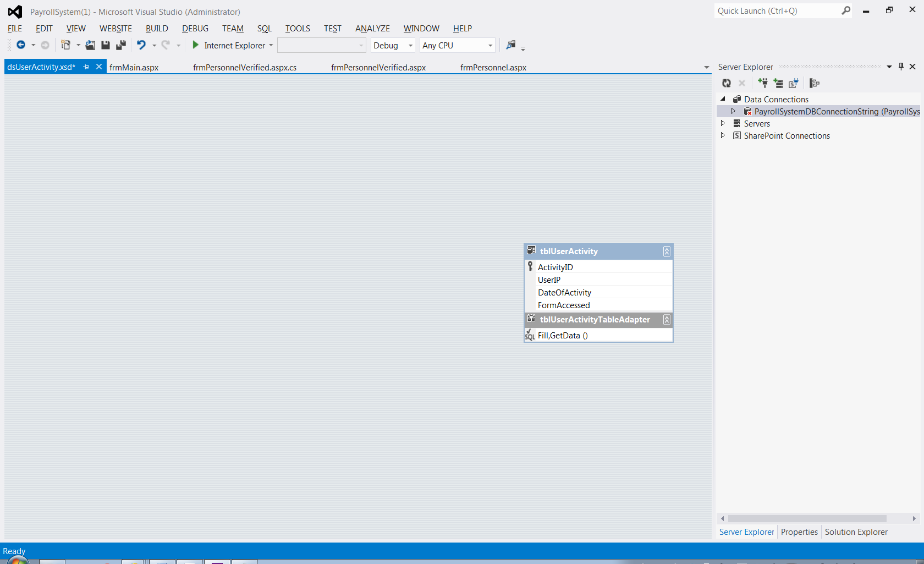Close the dsUserActivity.xsd tab
The width and height of the screenshot is (924, 564).
[x=99, y=67]
